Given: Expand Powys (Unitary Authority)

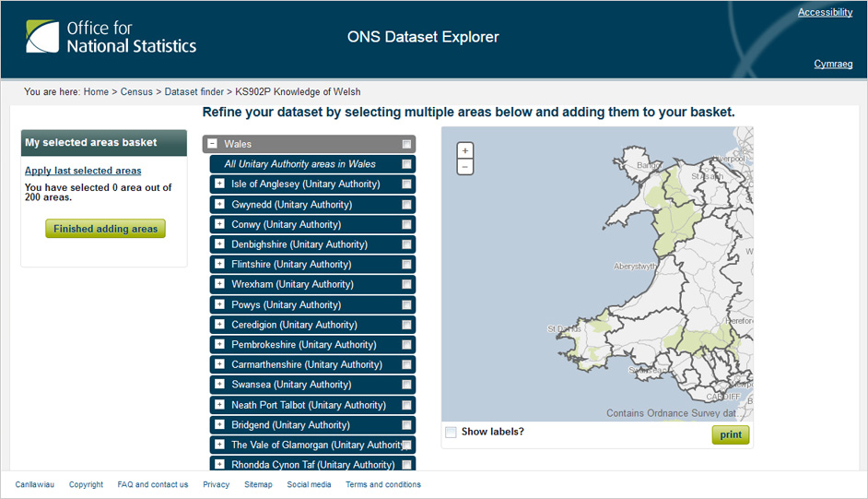Looking at the screenshot, I should tap(220, 304).
